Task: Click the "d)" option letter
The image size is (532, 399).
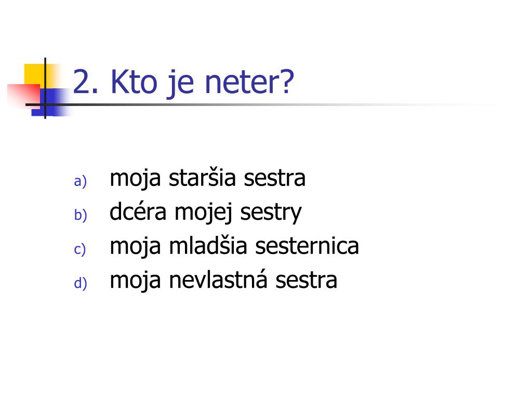Action: click(81, 283)
